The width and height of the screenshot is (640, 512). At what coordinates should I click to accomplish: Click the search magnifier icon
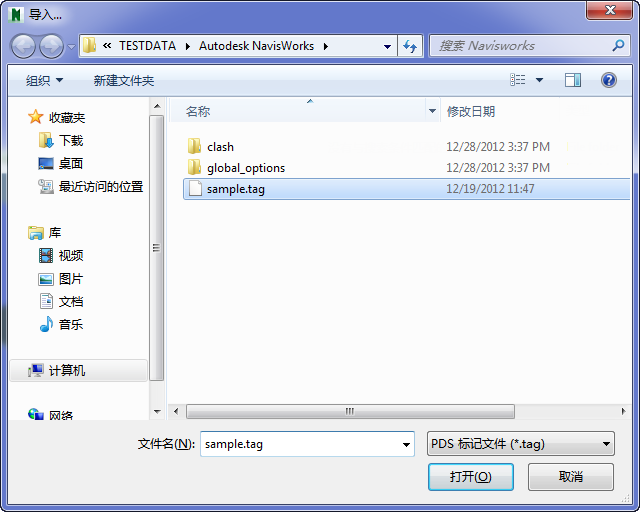pyautogui.click(x=618, y=45)
